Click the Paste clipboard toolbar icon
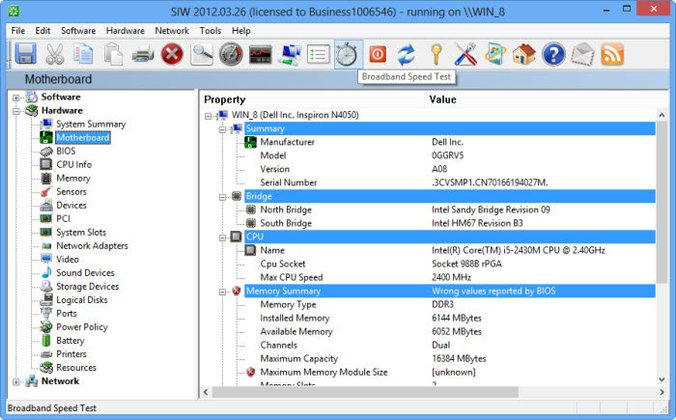676x420 pixels. (x=113, y=54)
